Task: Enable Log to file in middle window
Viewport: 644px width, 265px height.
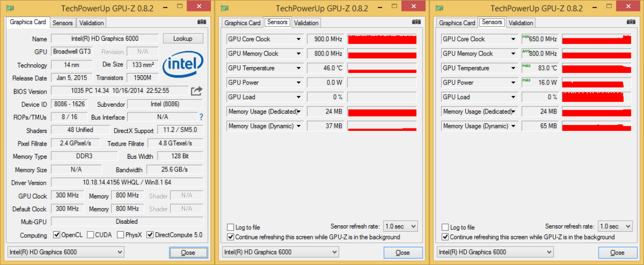Action: (x=230, y=227)
